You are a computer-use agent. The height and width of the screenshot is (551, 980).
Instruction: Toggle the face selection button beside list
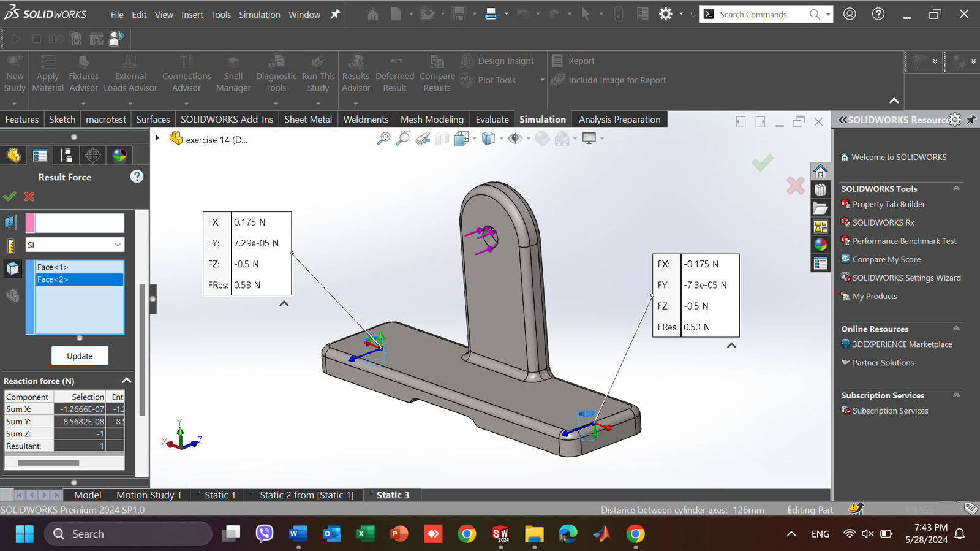pyautogui.click(x=12, y=268)
